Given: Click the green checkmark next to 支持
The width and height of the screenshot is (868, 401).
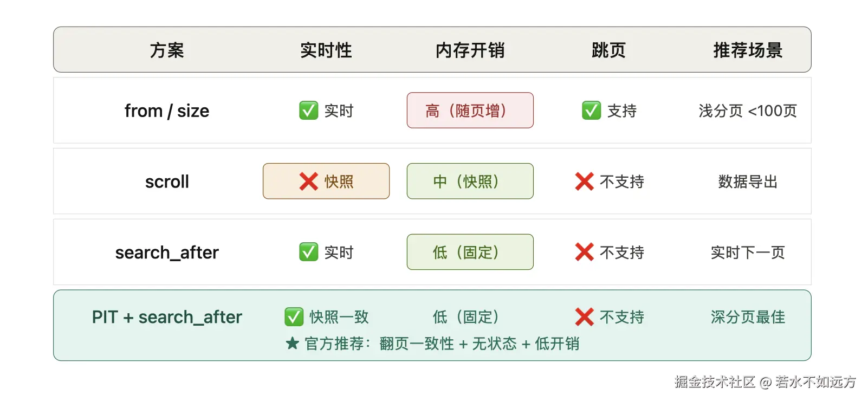Looking at the screenshot, I should [592, 111].
